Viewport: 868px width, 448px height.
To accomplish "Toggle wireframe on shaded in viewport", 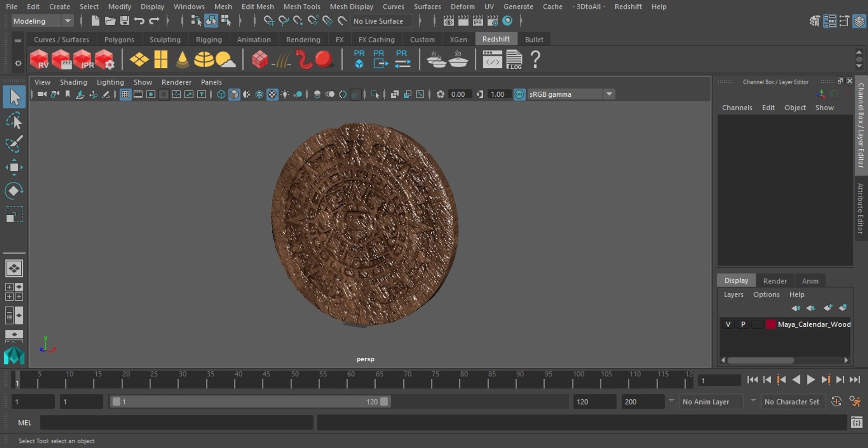I will point(259,94).
